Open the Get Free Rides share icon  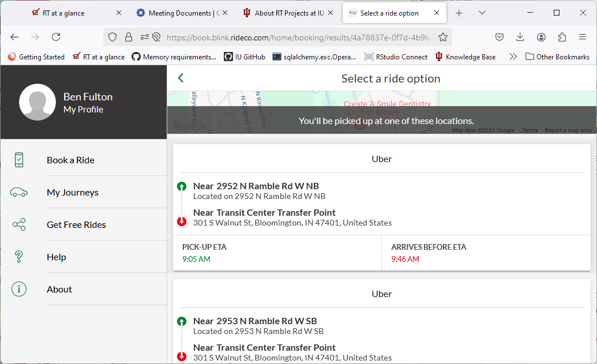coord(19,224)
